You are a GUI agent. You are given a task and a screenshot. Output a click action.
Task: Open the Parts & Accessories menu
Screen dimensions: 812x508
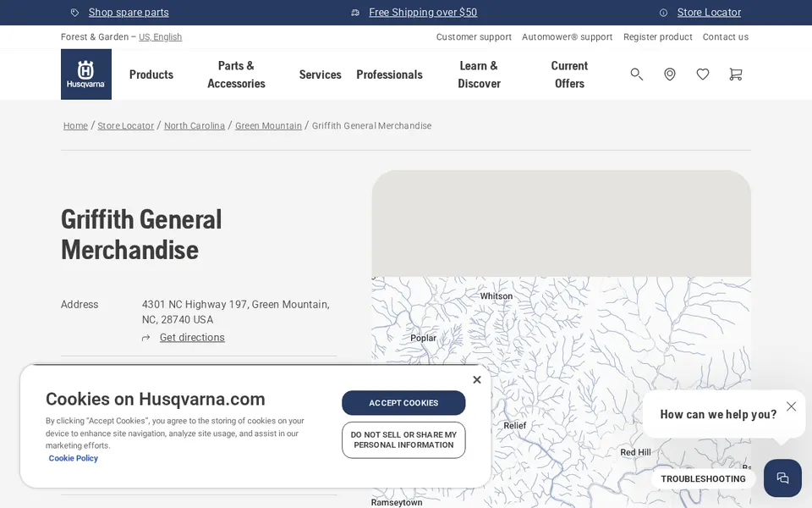(236, 75)
